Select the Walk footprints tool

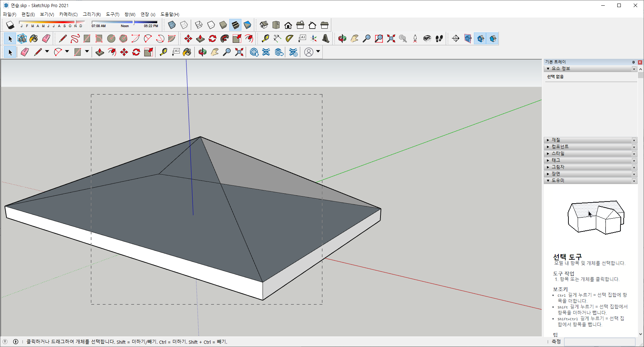point(439,39)
